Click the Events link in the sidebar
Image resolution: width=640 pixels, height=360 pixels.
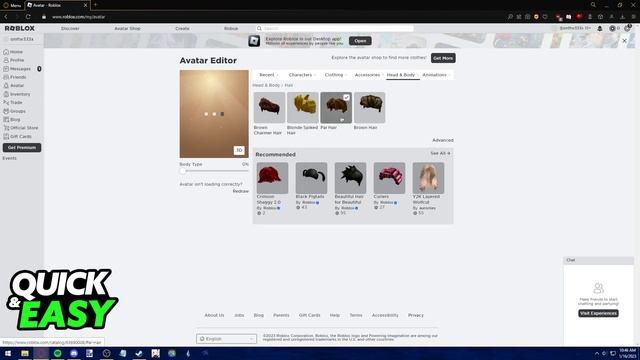click(x=9, y=158)
